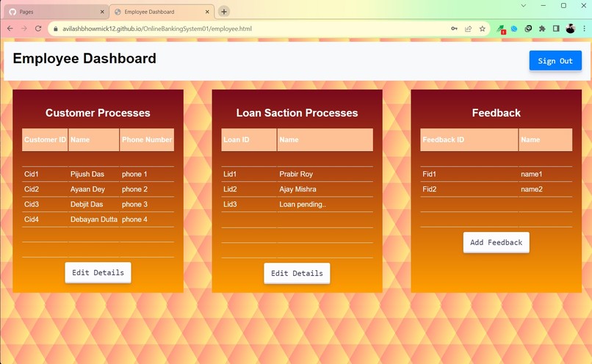592x364 pixels.
Task: Click the Customer Processes title
Action: click(98, 113)
